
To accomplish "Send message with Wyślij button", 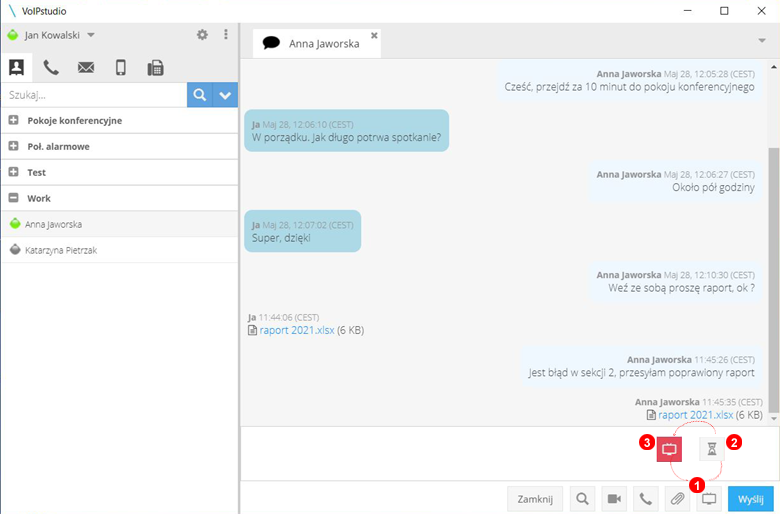I will click(x=751, y=499).
